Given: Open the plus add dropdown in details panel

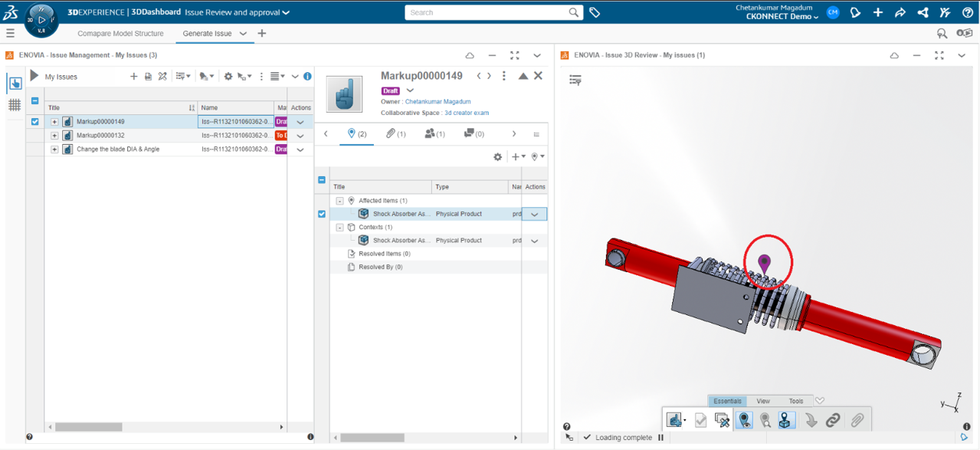Looking at the screenshot, I should [519, 156].
